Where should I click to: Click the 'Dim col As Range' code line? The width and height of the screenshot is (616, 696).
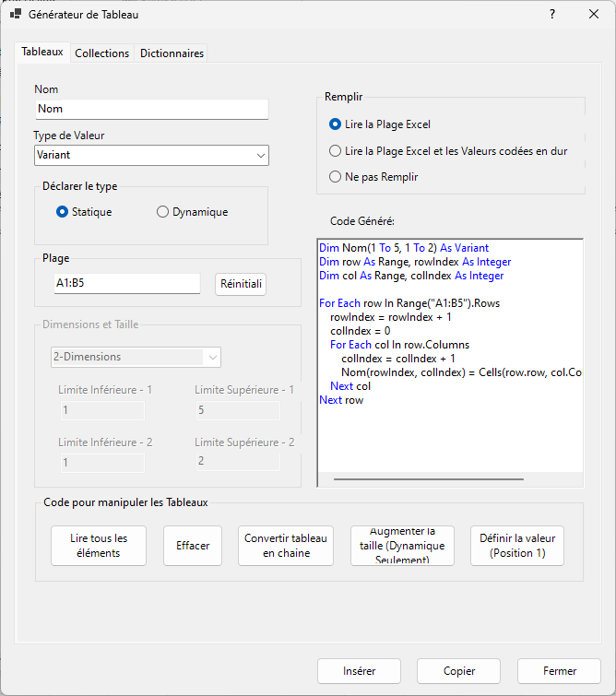point(411,276)
